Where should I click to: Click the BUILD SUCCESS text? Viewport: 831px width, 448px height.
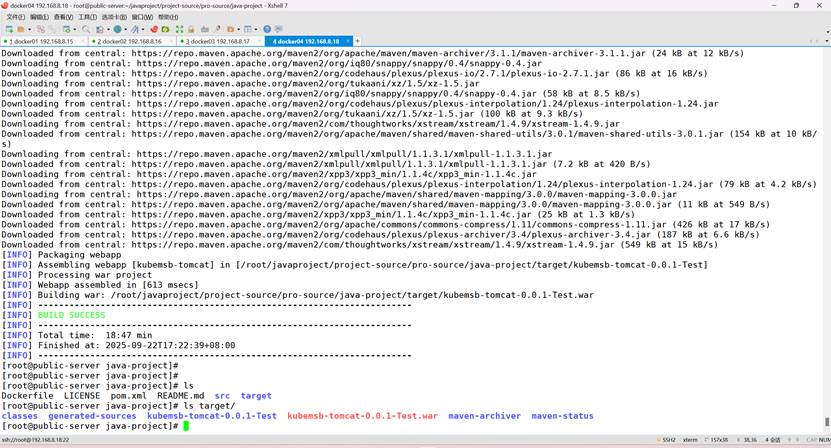[x=72, y=315]
